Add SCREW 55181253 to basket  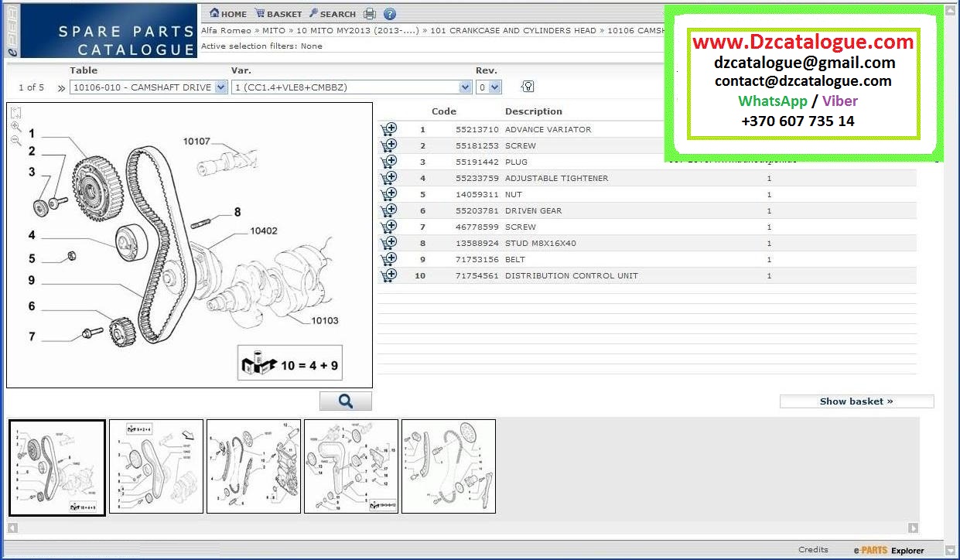pyautogui.click(x=388, y=145)
